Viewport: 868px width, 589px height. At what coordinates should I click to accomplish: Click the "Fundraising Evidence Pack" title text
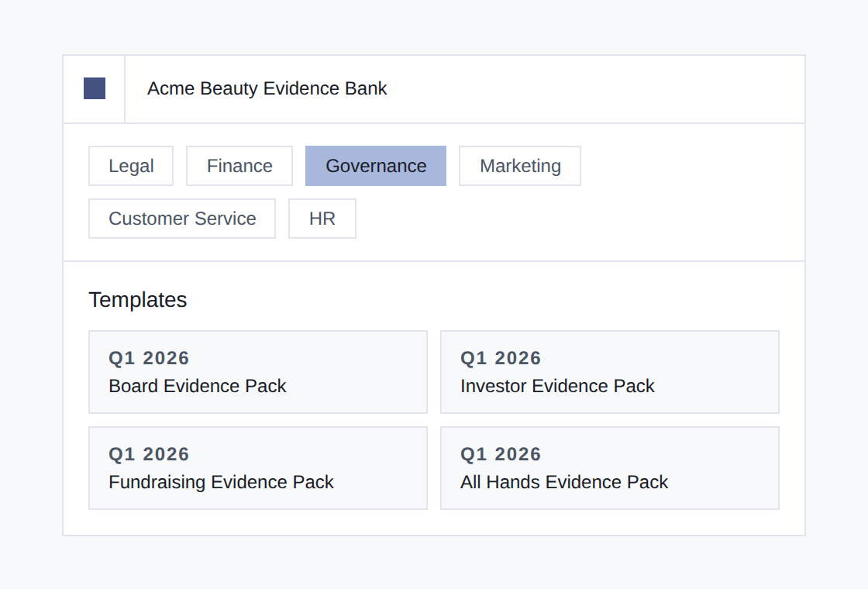(x=221, y=482)
